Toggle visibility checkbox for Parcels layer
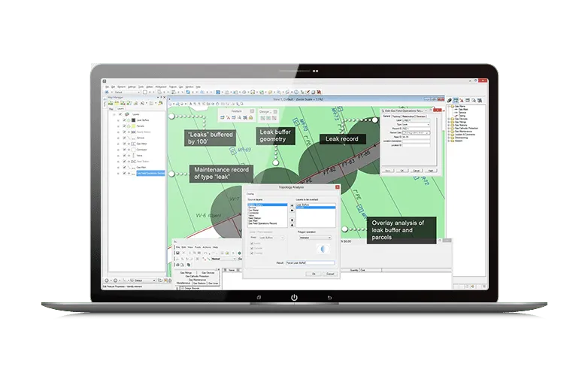 point(124,126)
